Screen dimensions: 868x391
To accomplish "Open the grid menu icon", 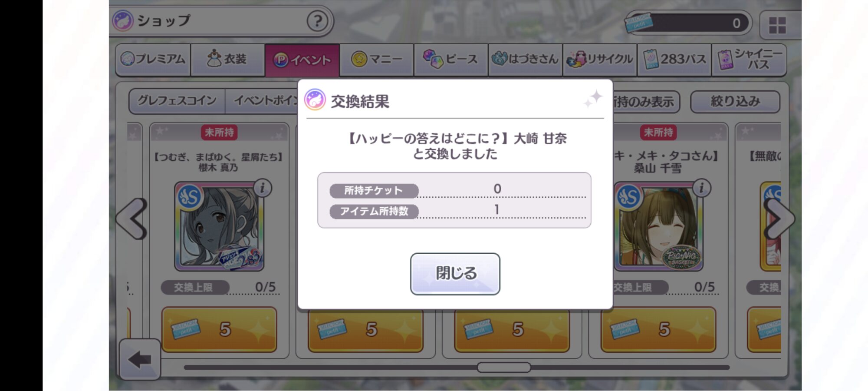I will coord(777,25).
